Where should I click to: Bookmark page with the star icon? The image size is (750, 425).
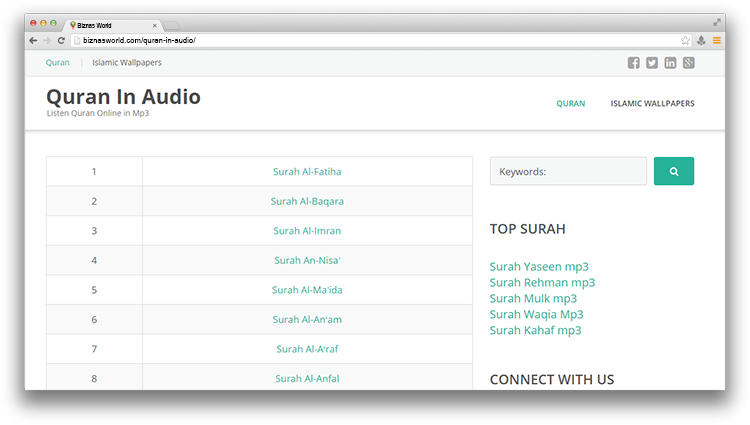[685, 41]
